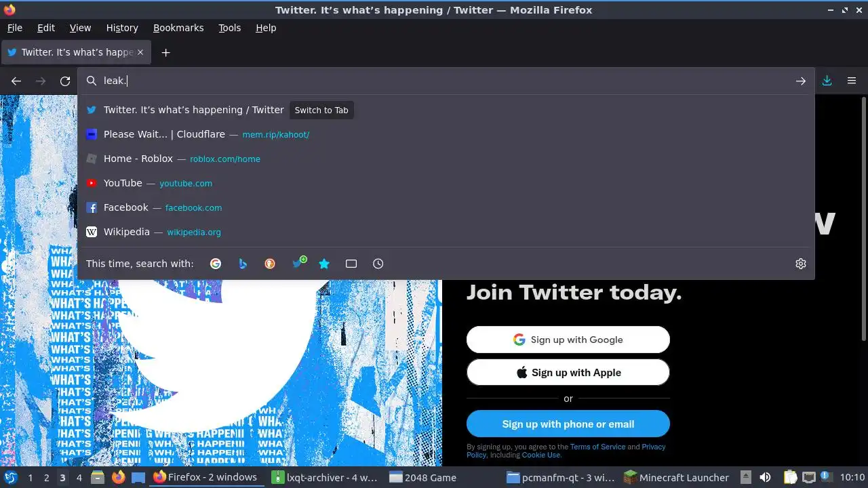Click the wikipedia.org URL
Image resolution: width=868 pixels, height=488 pixels.
194,232
